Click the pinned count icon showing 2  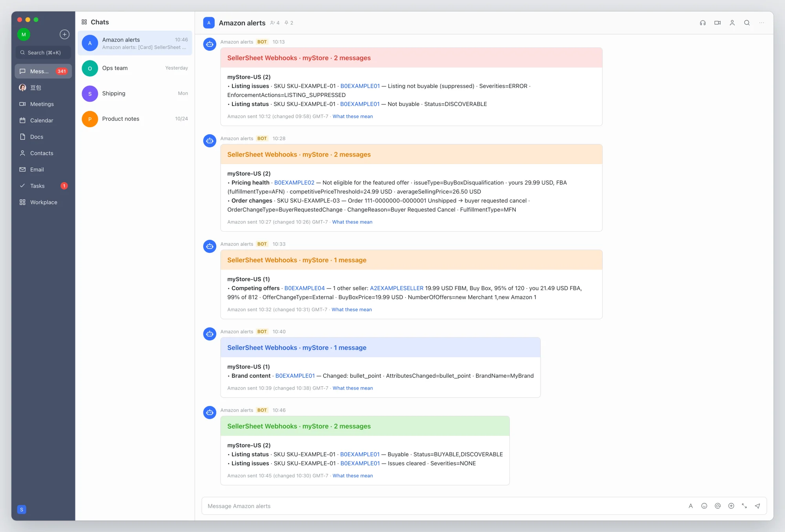tap(289, 23)
